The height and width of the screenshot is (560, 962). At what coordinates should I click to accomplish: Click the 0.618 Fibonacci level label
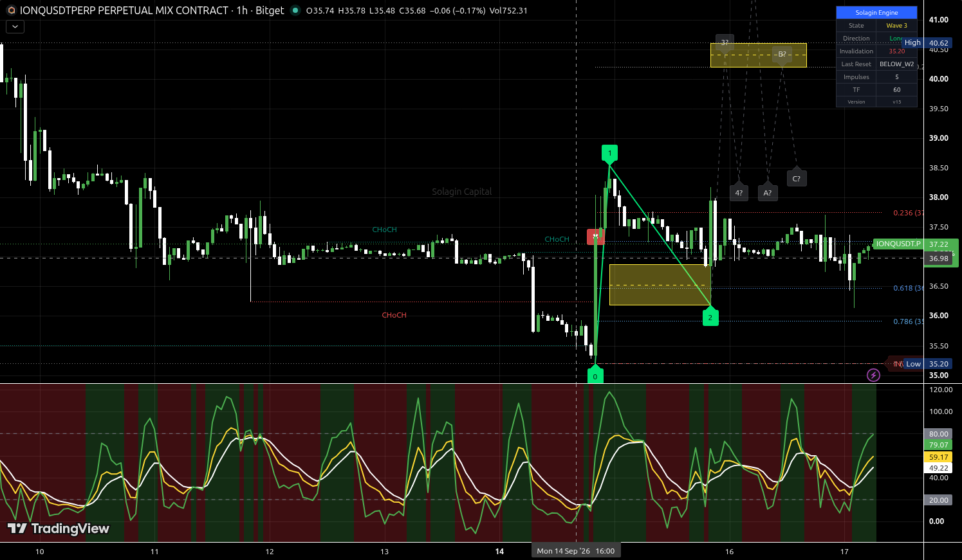908,288
